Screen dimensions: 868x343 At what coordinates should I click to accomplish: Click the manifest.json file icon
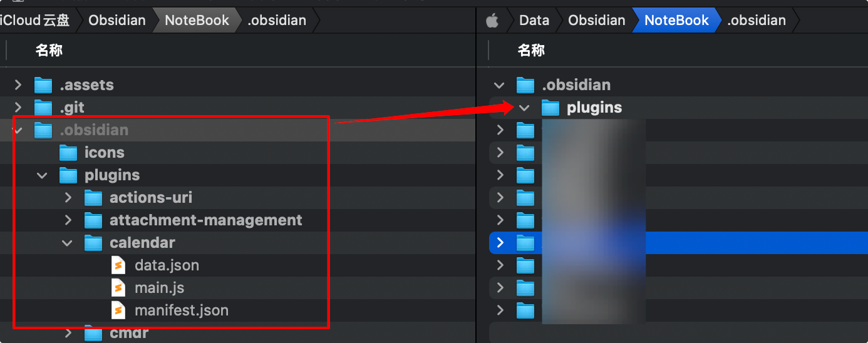[x=118, y=310]
